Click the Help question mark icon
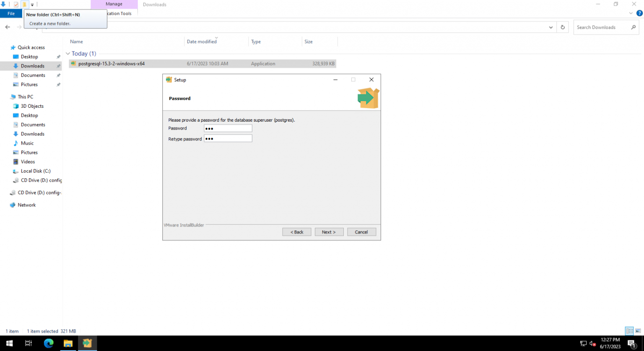This screenshot has height=351, width=644. 639,13
